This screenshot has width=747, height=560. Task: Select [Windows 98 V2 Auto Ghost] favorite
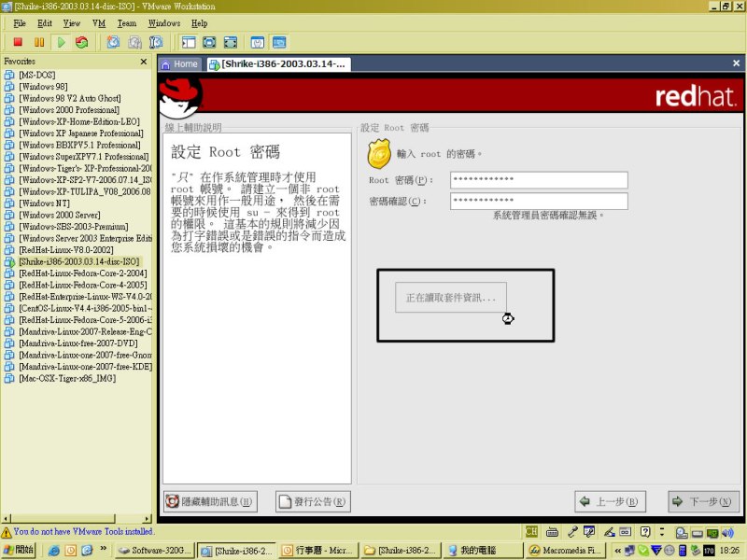69,98
